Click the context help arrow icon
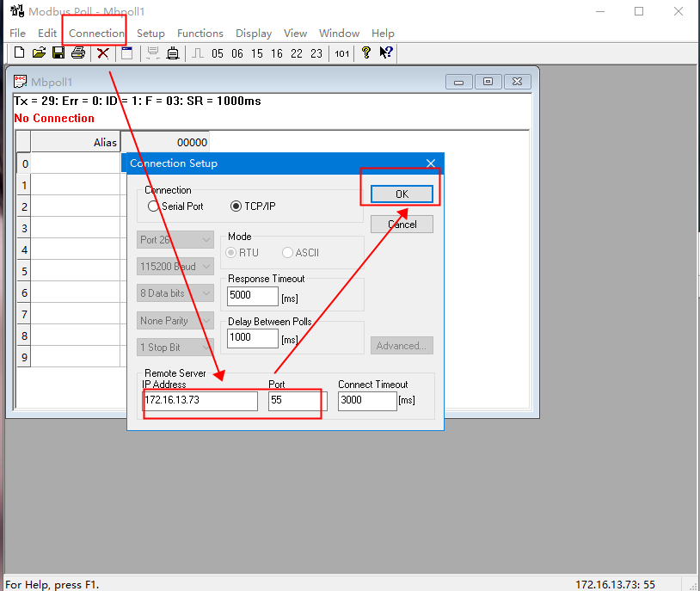This screenshot has height=591, width=700. 387,53
